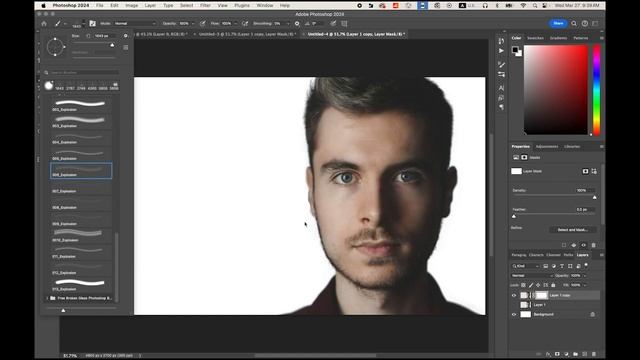Open Smoothing options gear icon
640x360 pixels.
click(x=297, y=24)
